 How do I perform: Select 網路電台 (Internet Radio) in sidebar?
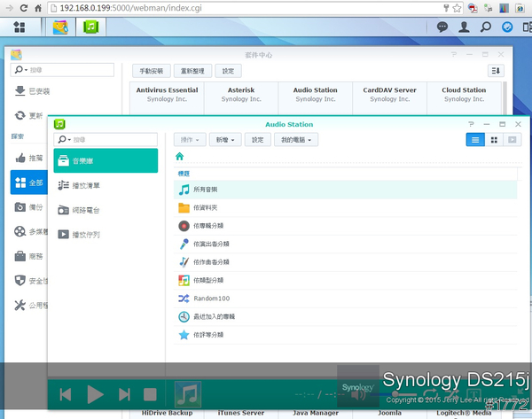click(x=89, y=210)
